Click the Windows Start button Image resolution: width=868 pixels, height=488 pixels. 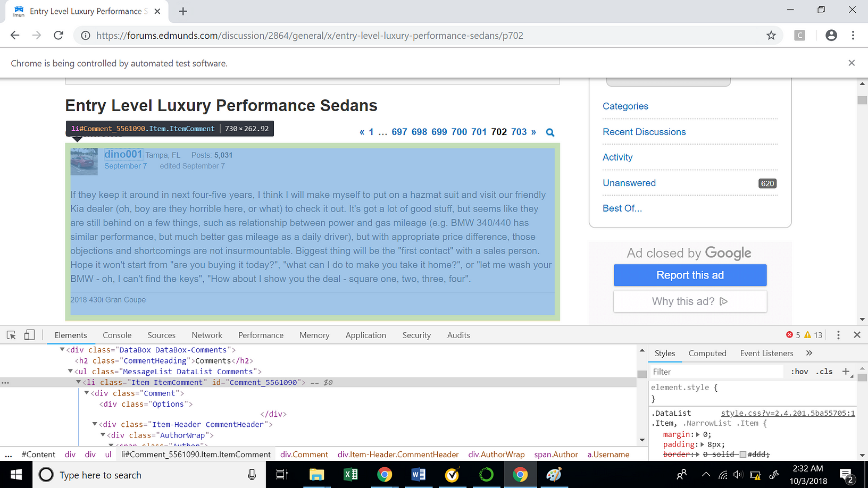coord(16,475)
